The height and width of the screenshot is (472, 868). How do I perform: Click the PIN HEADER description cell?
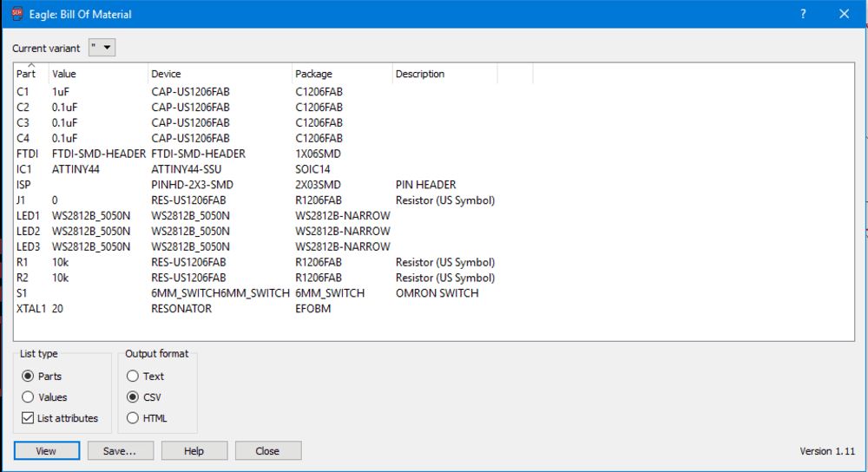(x=425, y=185)
